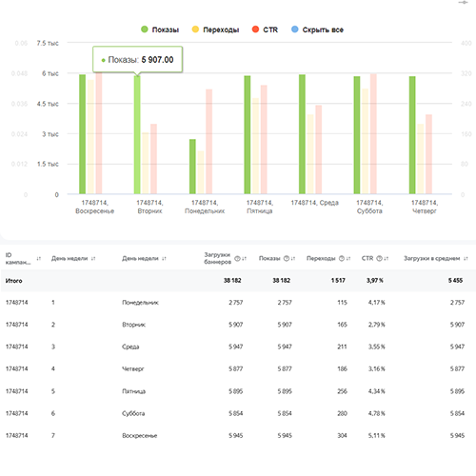The width and height of the screenshot is (476, 476).
Task: Click the Четверг cell in the table
Action: (133, 369)
